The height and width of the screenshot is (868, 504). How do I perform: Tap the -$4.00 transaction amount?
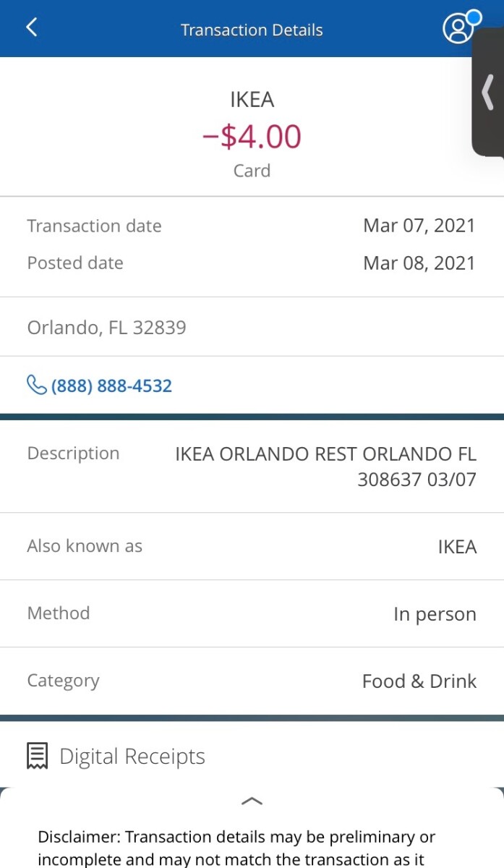[252, 137]
